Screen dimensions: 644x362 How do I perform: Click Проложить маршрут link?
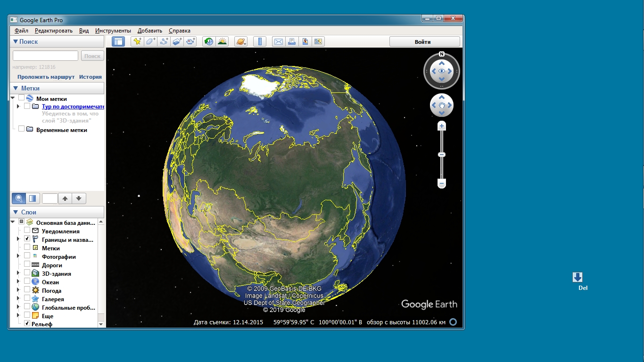click(46, 77)
